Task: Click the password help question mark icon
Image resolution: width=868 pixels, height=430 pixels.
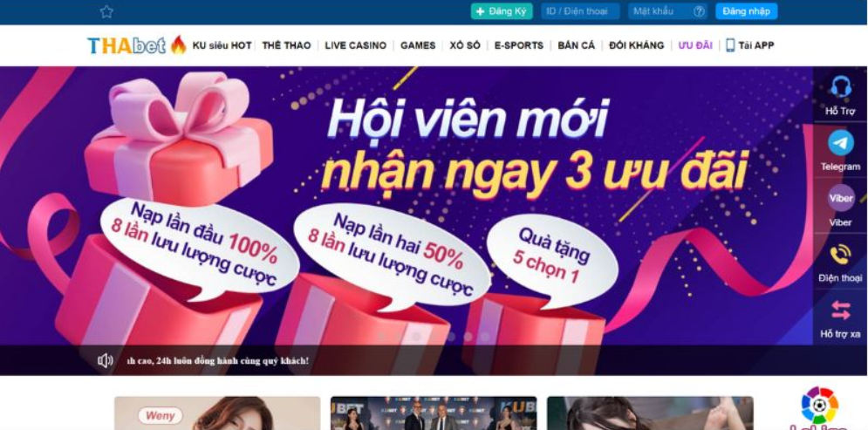Action: coord(699,11)
